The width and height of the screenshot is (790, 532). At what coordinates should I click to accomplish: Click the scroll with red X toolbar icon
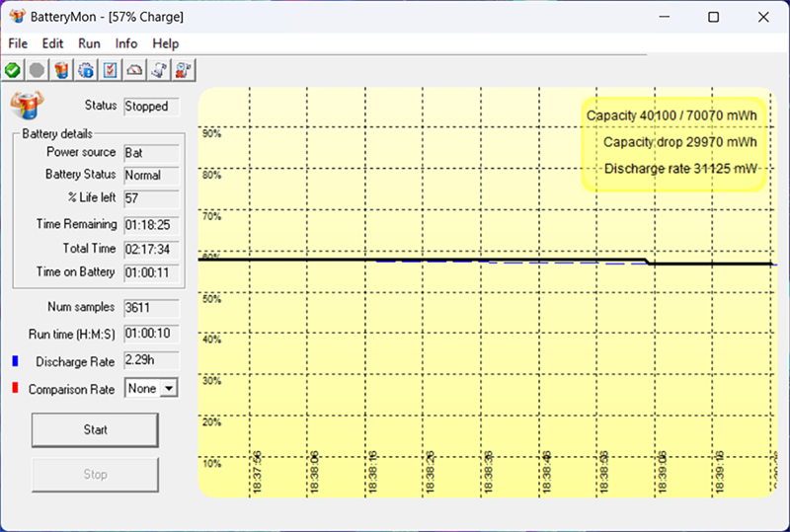[x=184, y=70]
